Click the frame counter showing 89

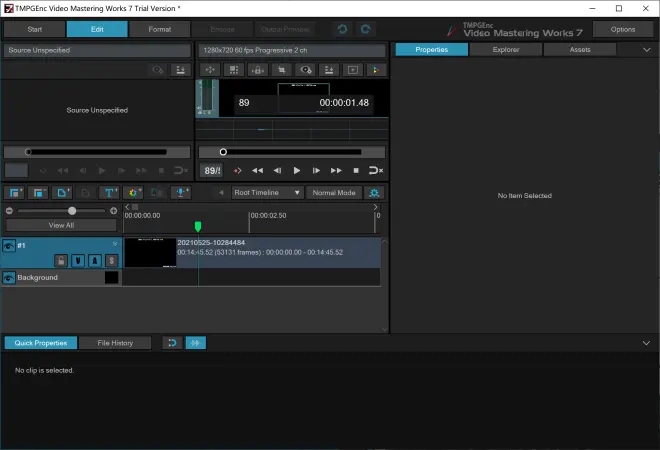click(211, 170)
